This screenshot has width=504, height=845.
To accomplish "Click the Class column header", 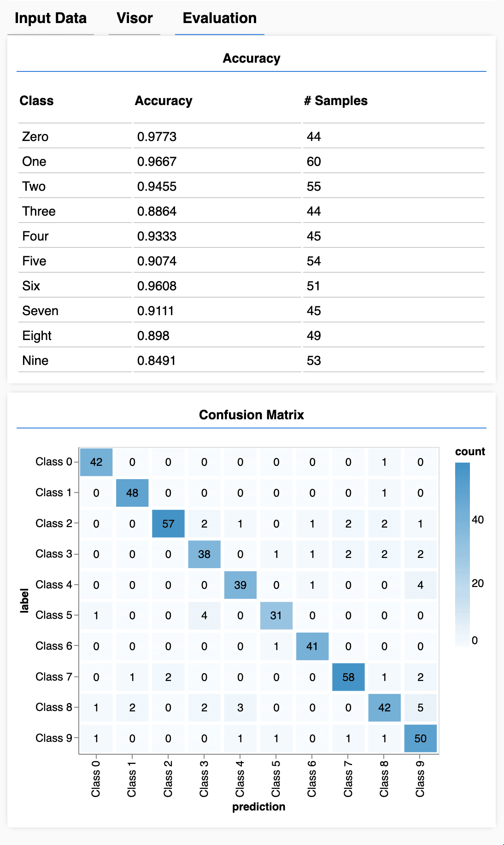I will (36, 101).
